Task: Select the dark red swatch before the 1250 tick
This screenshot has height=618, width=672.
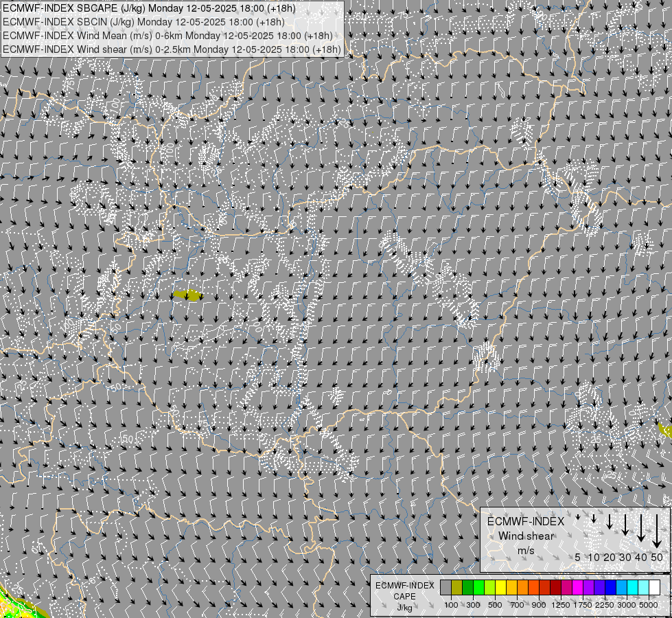Action: (x=555, y=587)
